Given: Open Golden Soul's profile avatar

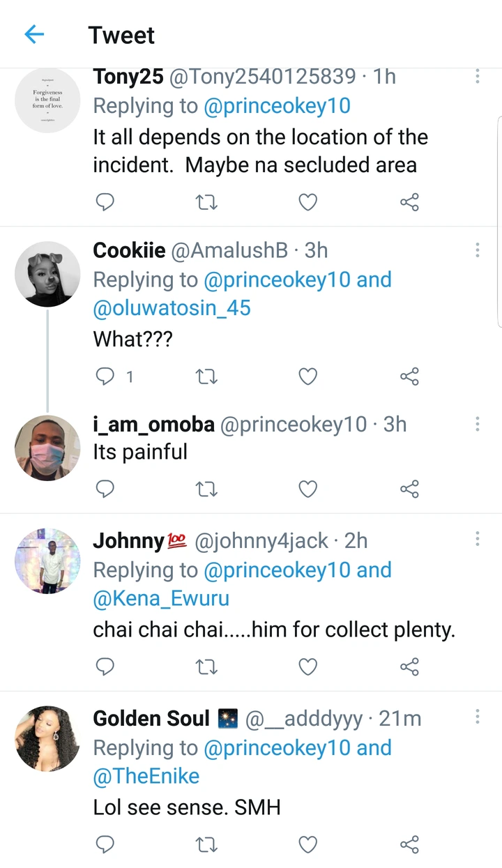Looking at the screenshot, I should point(47,738).
